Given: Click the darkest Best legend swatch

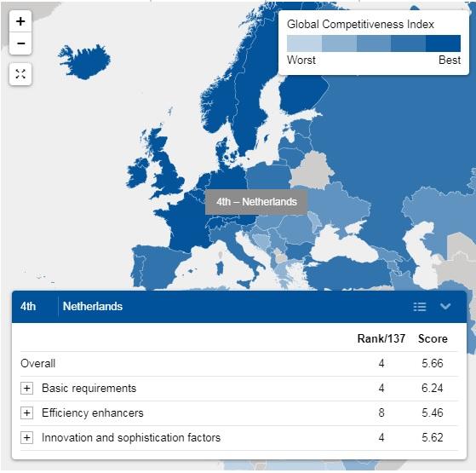Looking at the screenshot, I should pyautogui.click(x=443, y=43).
